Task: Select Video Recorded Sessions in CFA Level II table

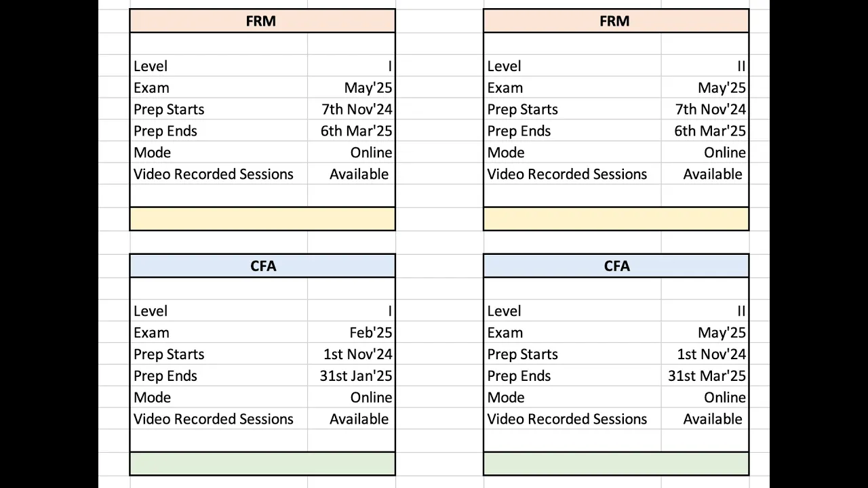Action: pos(567,420)
